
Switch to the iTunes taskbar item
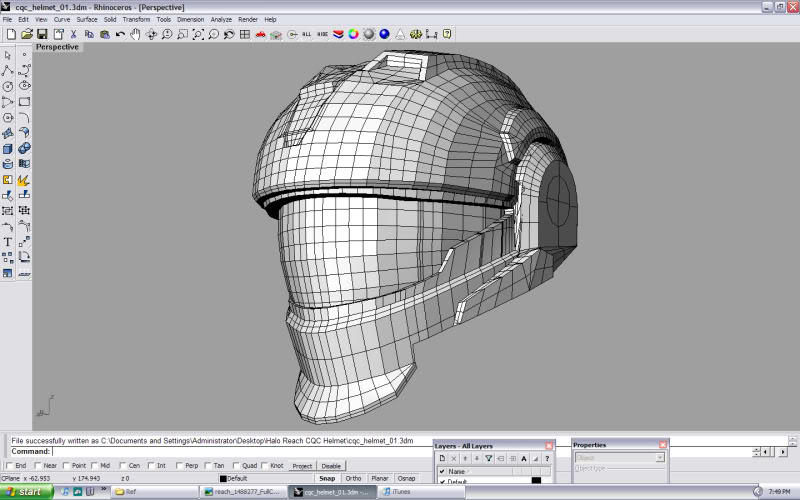click(421, 492)
